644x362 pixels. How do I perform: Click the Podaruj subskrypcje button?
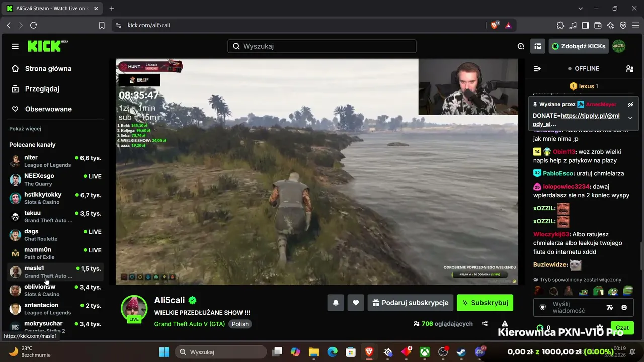[x=411, y=303]
